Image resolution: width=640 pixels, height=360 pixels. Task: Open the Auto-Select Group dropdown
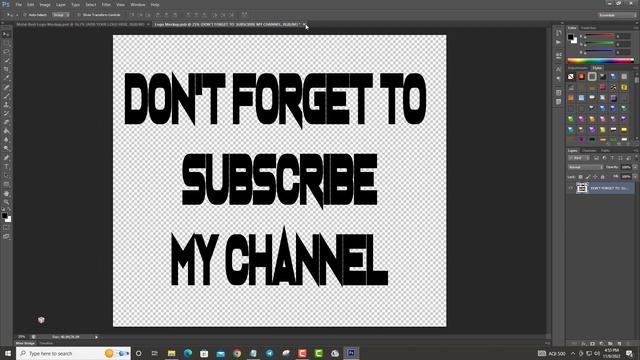pyautogui.click(x=61, y=15)
